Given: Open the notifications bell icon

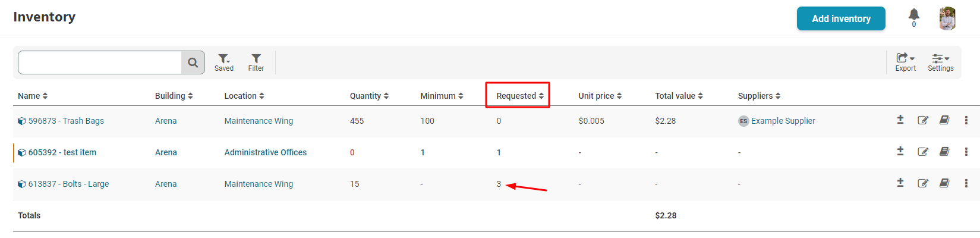Looking at the screenshot, I should pos(914,15).
